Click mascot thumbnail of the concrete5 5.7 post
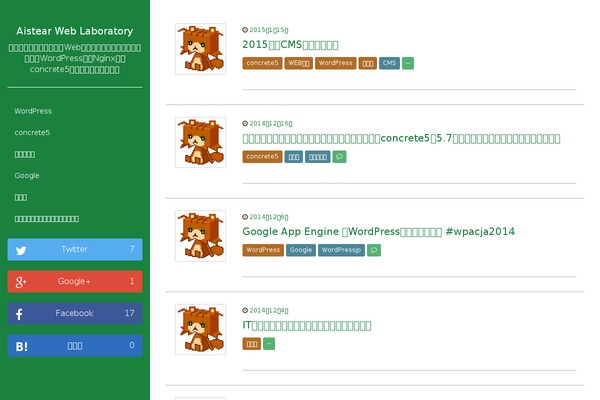Screen dimensions: 600x400 (201, 142)
